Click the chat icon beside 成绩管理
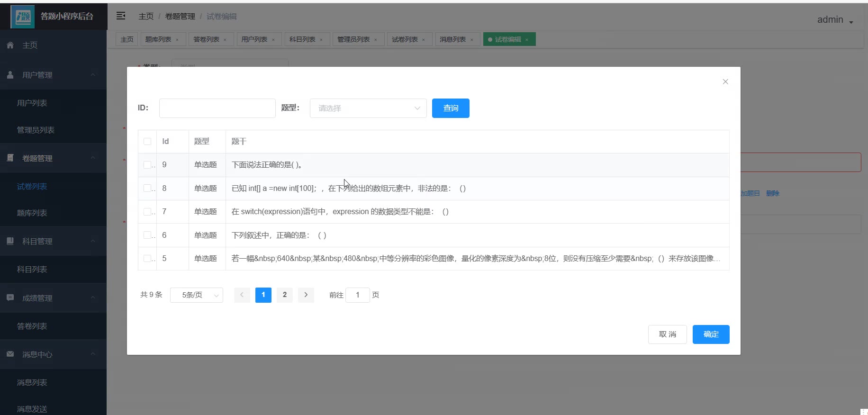The height and width of the screenshot is (415, 868). coord(10,298)
